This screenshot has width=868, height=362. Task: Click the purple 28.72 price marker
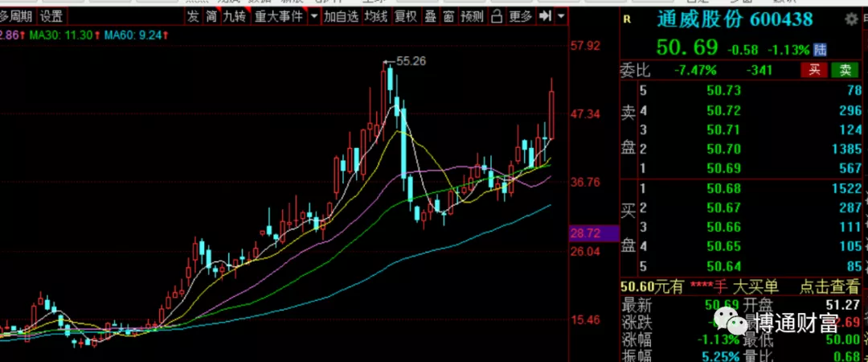click(x=594, y=233)
